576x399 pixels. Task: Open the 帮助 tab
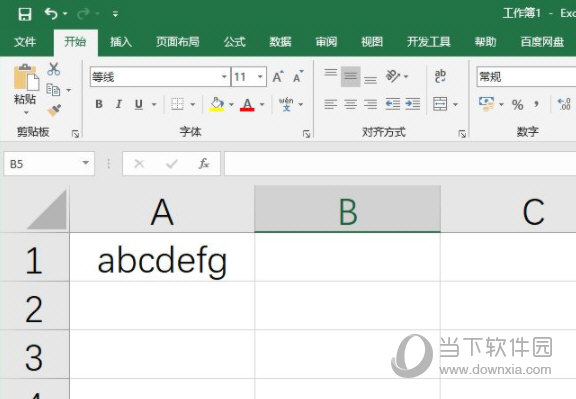[486, 42]
